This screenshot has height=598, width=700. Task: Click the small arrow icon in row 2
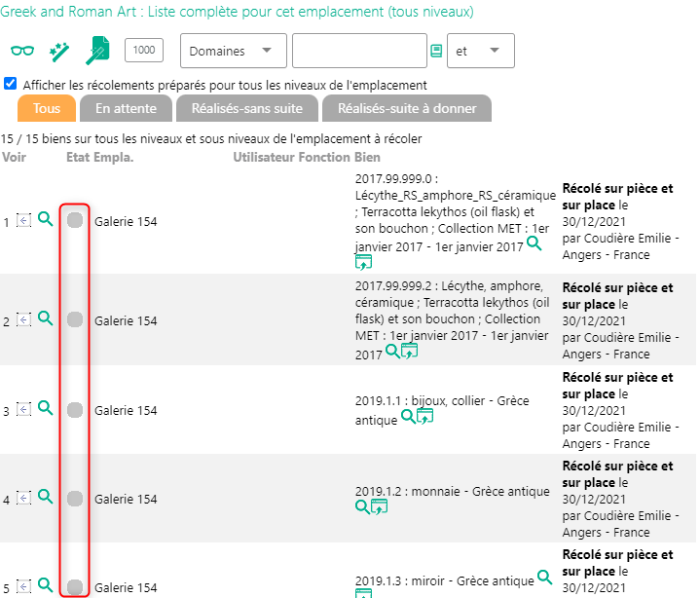pyautogui.click(x=24, y=320)
